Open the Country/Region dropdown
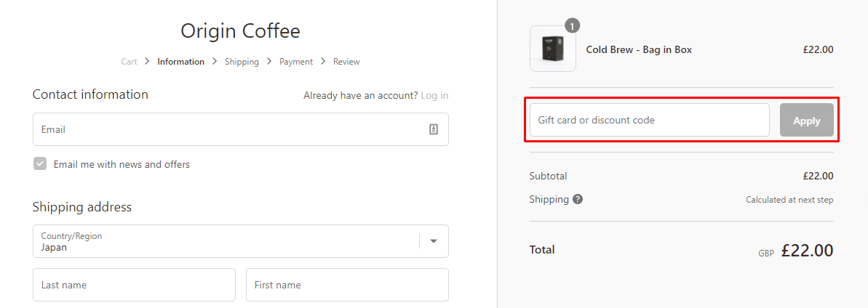 tap(226, 241)
